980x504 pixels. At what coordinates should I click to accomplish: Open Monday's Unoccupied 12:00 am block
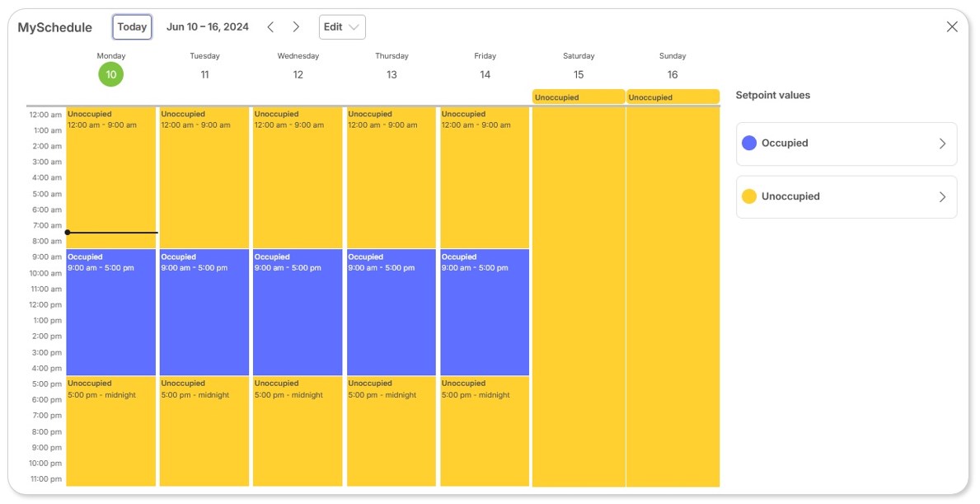[x=110, y=178]
